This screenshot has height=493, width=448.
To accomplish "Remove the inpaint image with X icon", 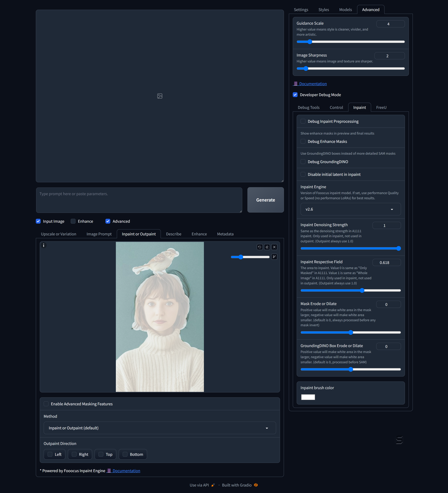I will (x=274, y=247).
